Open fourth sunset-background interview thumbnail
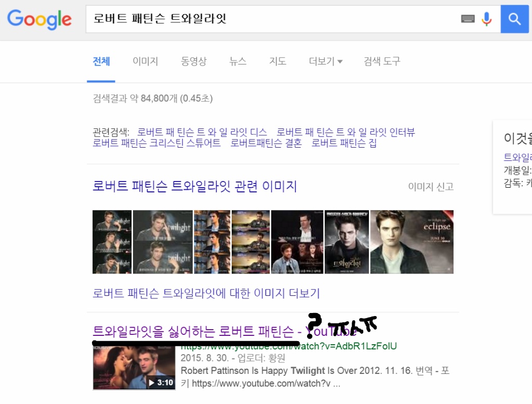Screen dimensions: 532x404 [251, 242]
